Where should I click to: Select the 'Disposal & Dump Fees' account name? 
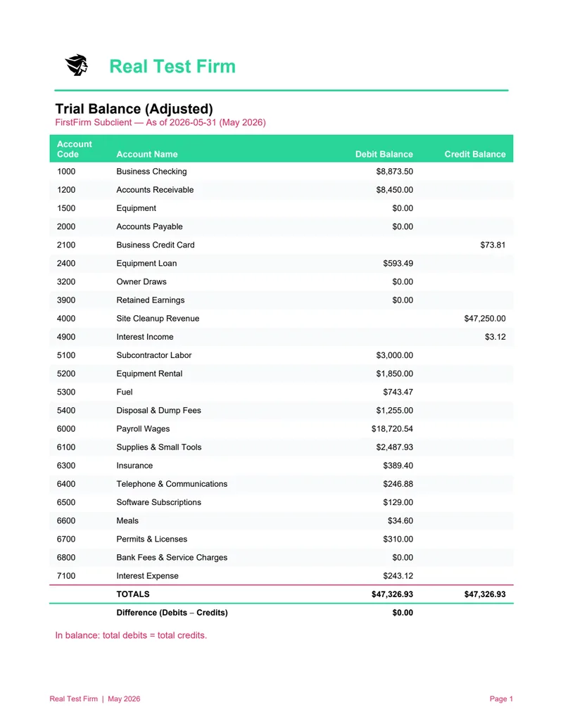[x=158, y=411]
